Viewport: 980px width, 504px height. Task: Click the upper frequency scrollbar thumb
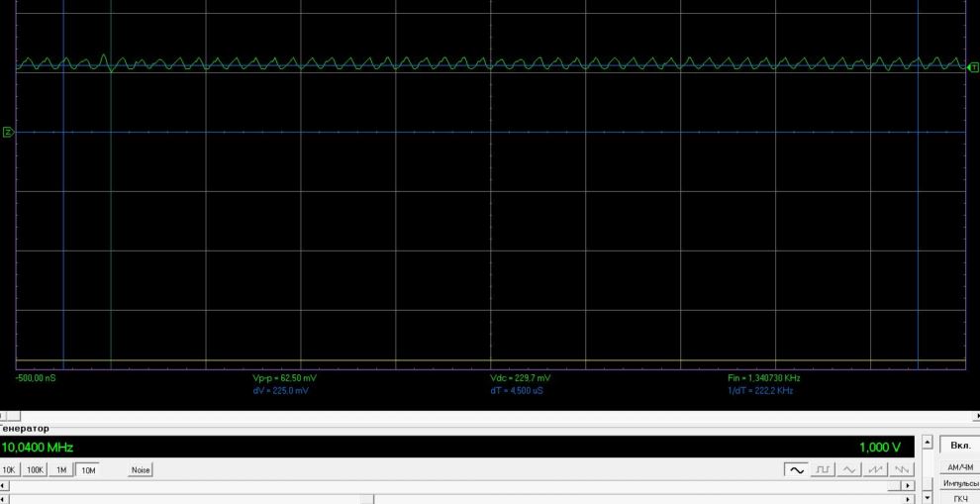(x=895, y=486)
